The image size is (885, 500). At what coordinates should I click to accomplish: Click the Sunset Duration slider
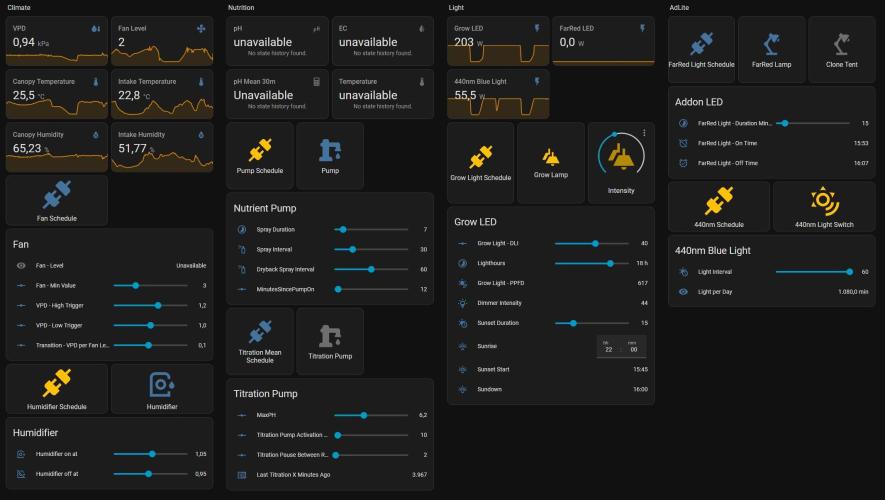(x=592, y=323)
